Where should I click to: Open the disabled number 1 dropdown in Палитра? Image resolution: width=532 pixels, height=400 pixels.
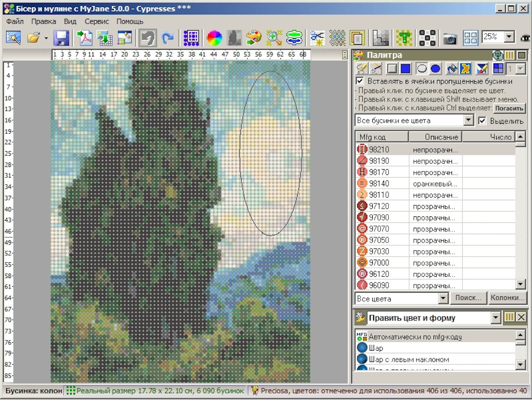point(520,69)
